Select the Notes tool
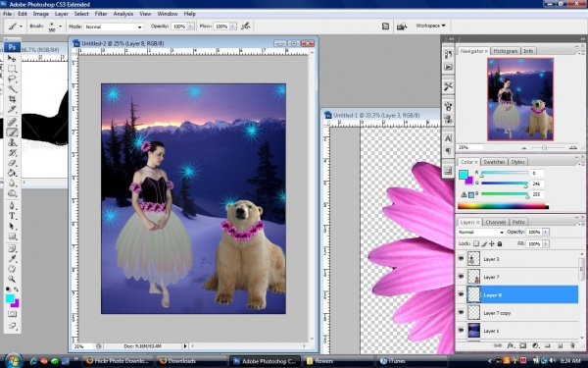The height and width of the screenshot is (368, 588). click(12, 248)
